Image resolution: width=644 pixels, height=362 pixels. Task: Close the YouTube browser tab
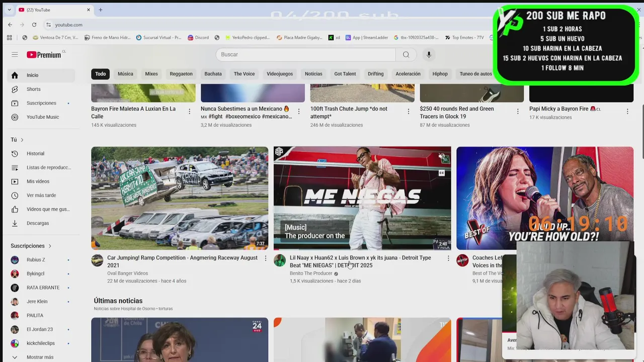pos(88,10)
